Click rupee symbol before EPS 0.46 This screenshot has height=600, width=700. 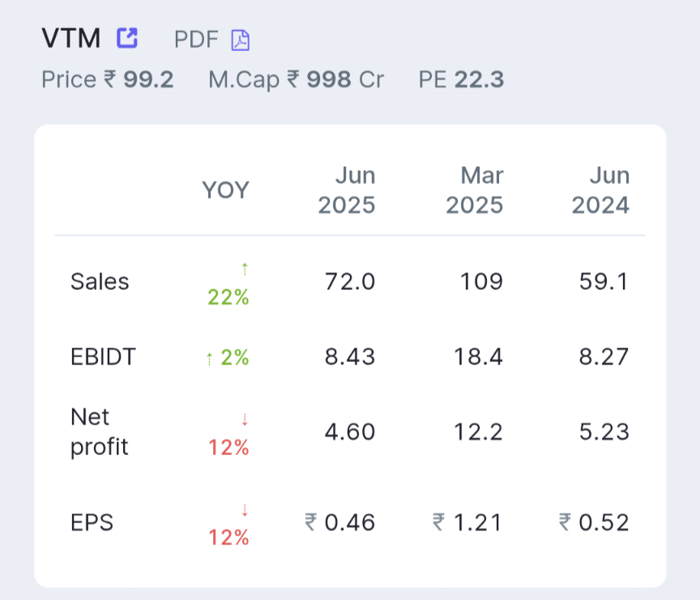pos(310,523)
